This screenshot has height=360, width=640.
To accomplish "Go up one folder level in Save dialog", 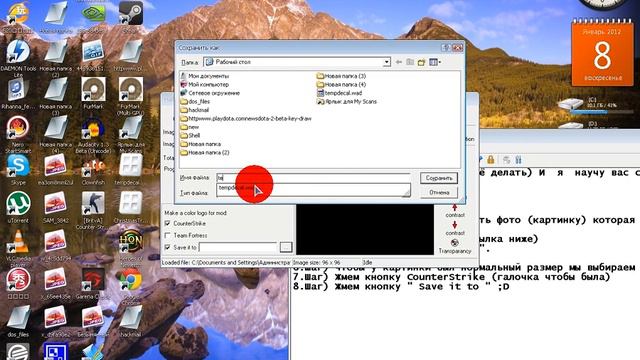I will 410,62.
